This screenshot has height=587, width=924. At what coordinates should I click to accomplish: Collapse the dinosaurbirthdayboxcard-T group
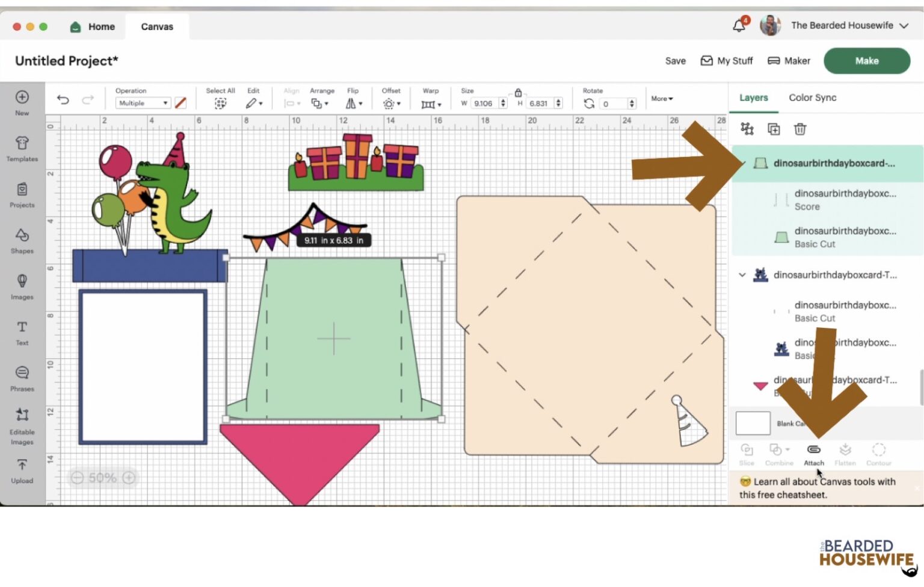(x=742, y=275)
